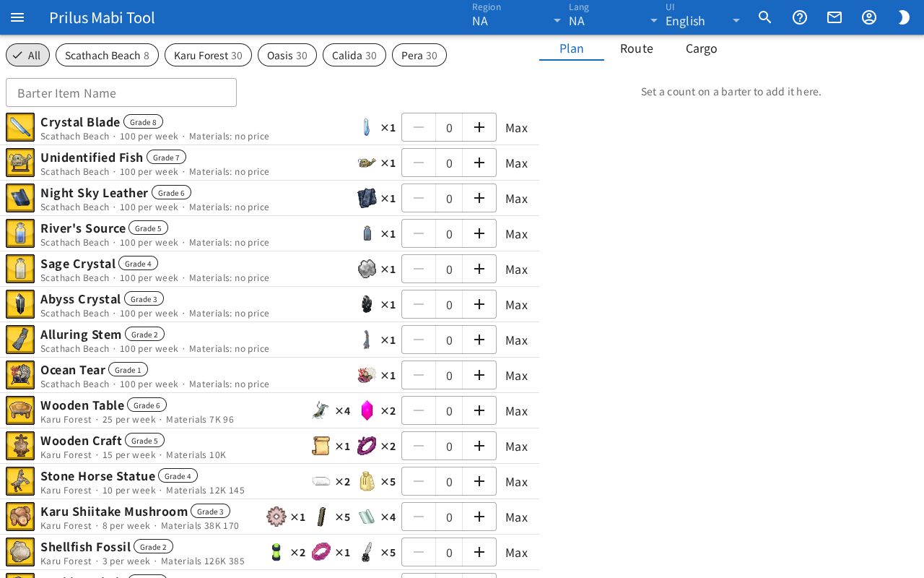This screenshot has width=924, height=578.
Task: Increase Stone Horse Statue count with plus
Action: click(479, 481)
